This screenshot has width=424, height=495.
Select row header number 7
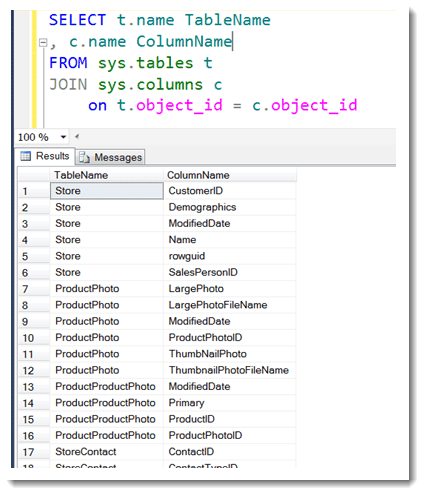tap(34, 289)
